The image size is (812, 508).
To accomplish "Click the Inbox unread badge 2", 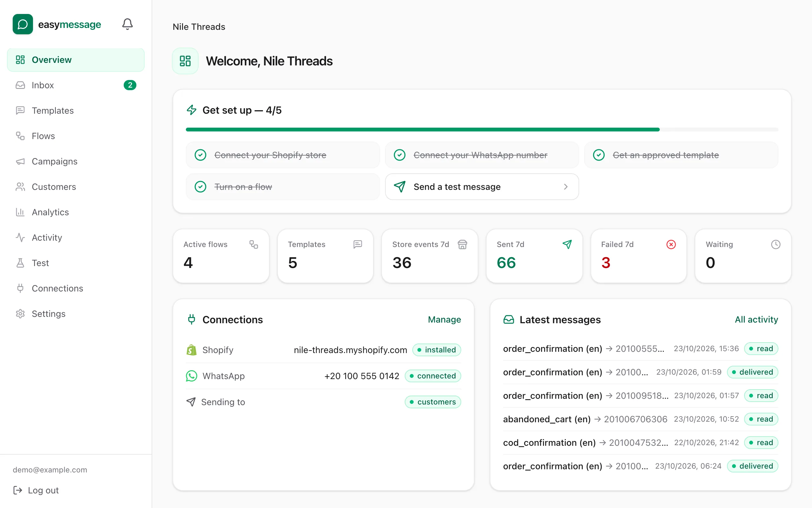I will 130,85.
